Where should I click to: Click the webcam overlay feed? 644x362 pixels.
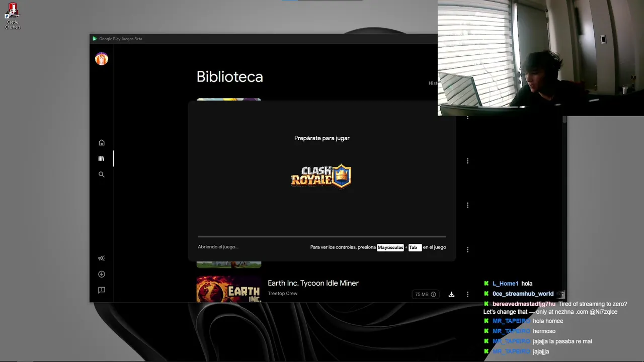(541, 58)
